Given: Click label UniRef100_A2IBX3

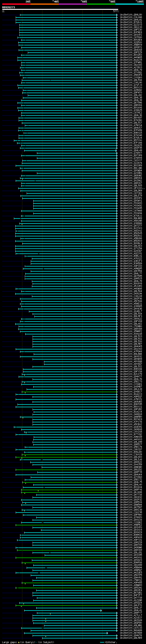Looking at the screenshot, I should [x=131, y=68].
